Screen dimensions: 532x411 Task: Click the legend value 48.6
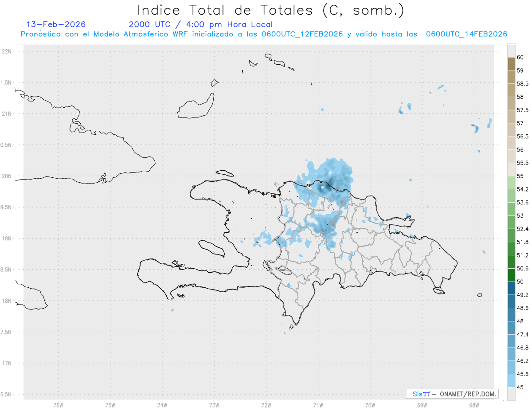point(523,308)
